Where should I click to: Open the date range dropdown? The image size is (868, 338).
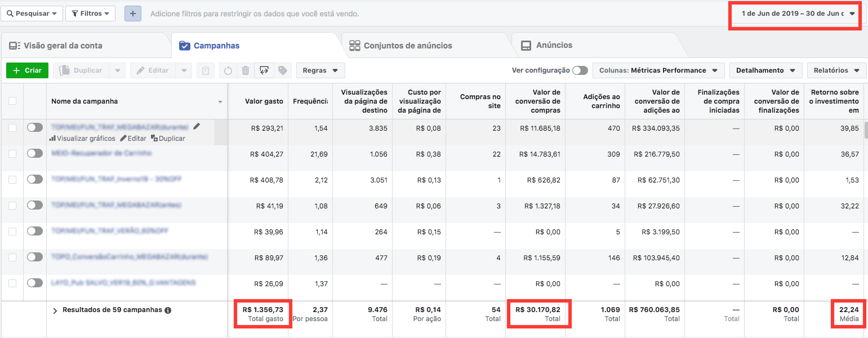coord(794,14)
